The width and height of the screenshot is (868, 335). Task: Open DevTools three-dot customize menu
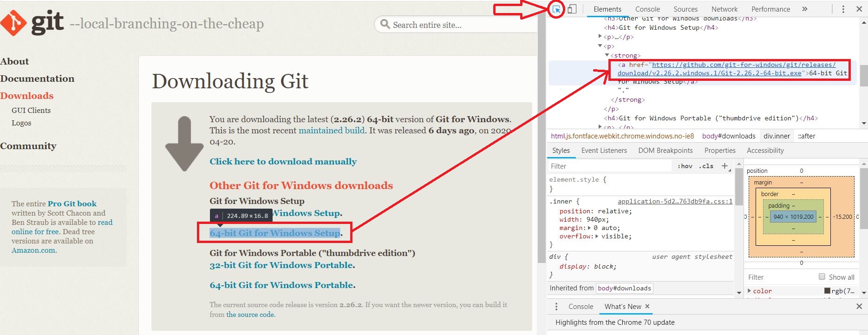point(843,9)
